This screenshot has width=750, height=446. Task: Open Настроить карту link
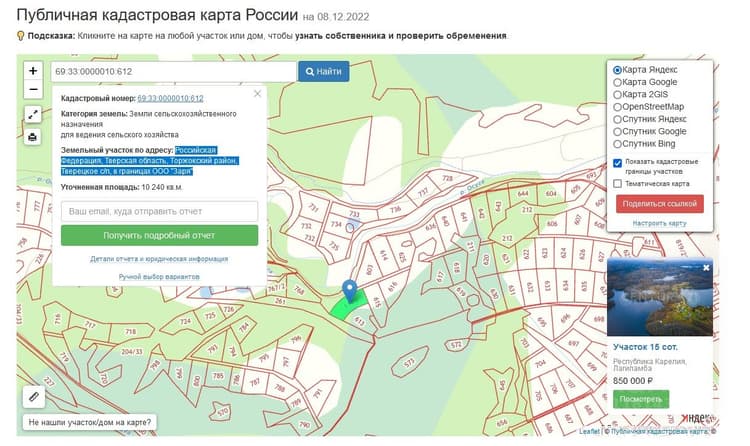[659, 223]
